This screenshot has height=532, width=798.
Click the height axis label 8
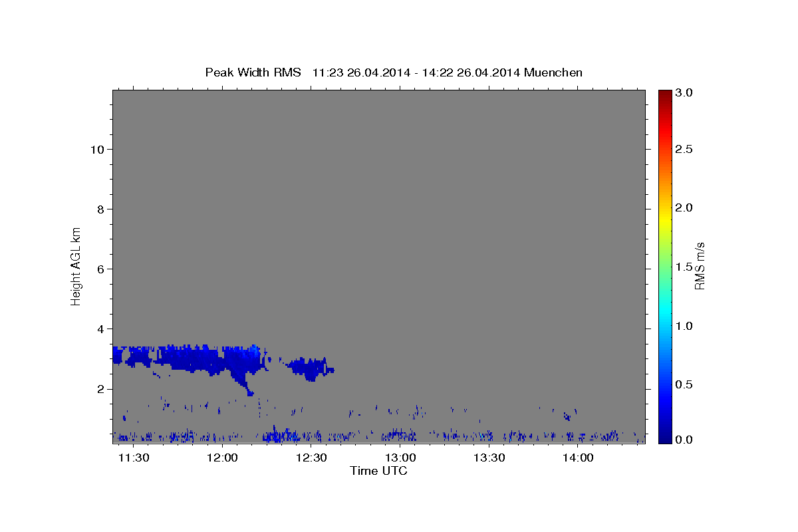100,209
